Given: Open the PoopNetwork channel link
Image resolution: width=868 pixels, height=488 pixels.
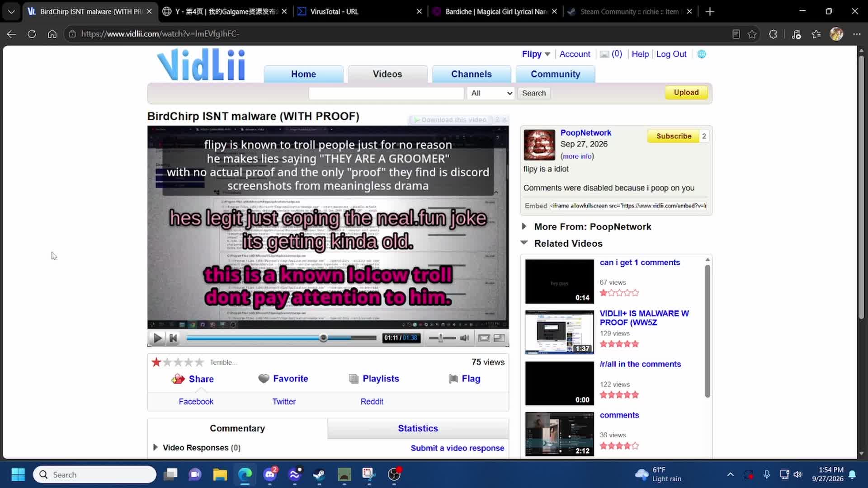Looking at the screenshot, I should (585, 133).
